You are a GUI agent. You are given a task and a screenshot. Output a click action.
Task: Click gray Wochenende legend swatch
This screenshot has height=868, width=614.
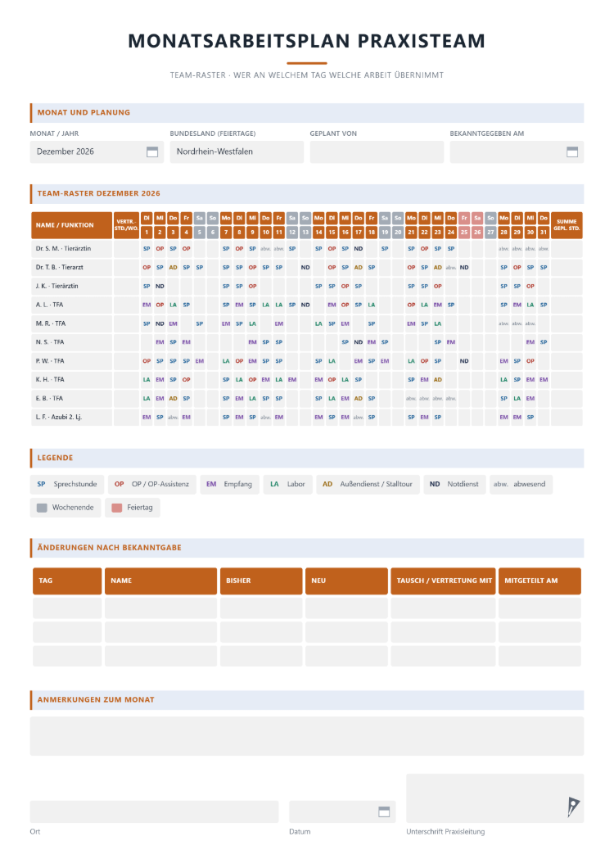(x=42, y=508)
